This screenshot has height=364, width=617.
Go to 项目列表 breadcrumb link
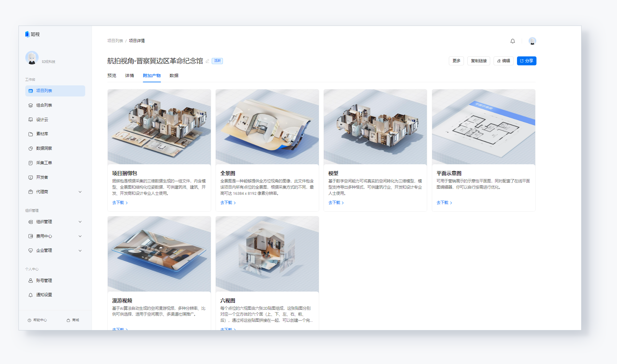click(115, 41)
